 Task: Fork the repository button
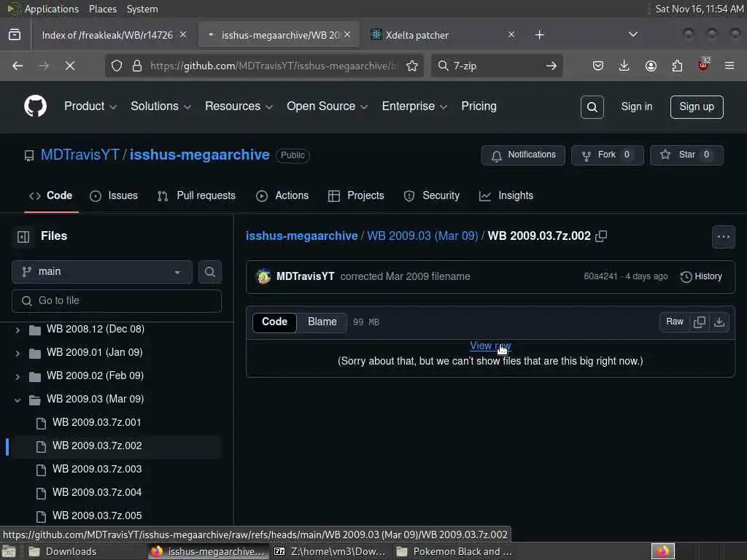pyautogui.click(x=608, y=155)
